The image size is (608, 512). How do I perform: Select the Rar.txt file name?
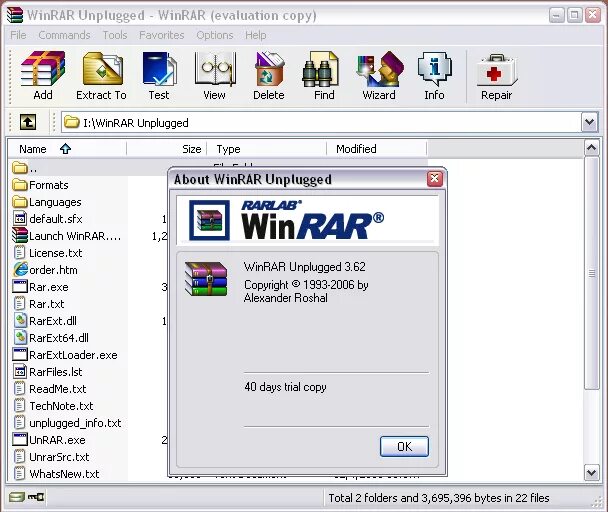47,304
